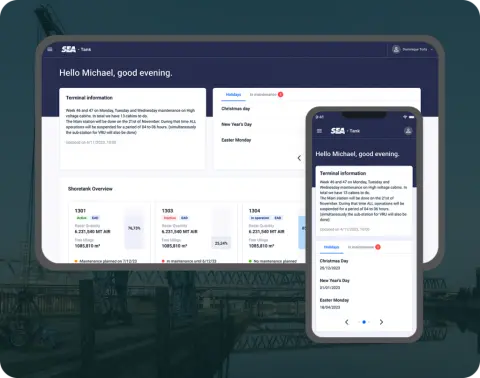Click Inactive status badge on tank 1303
The image size is (480, 378).
point(170,218)
